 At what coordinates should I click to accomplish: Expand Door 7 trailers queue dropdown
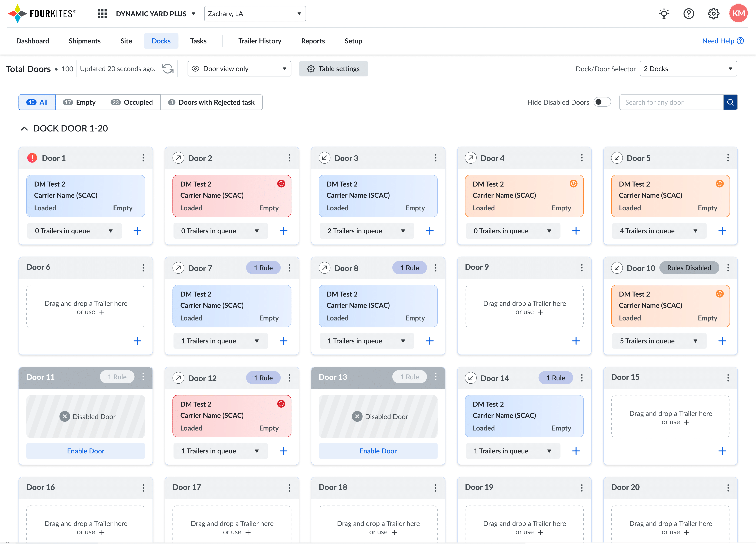coord(221,341)
